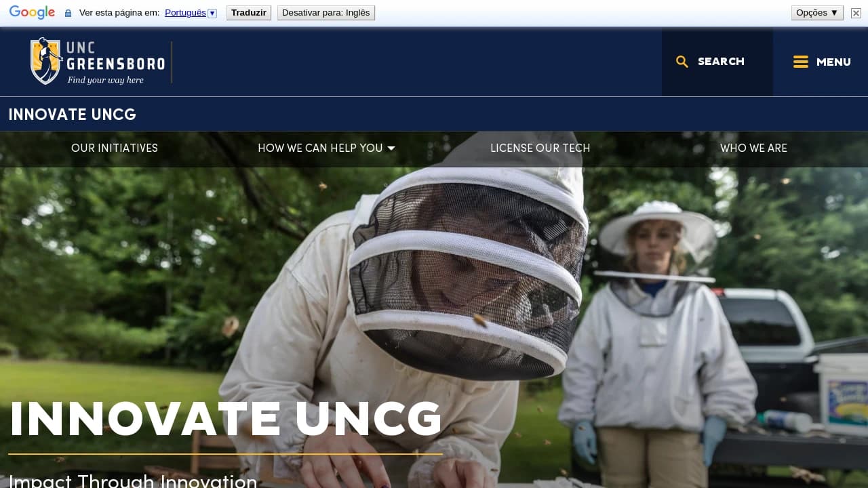Click the Innovate UNCG site title link
Screen dimensions: 868x488
pyautogui.click(x=73, y=115)
